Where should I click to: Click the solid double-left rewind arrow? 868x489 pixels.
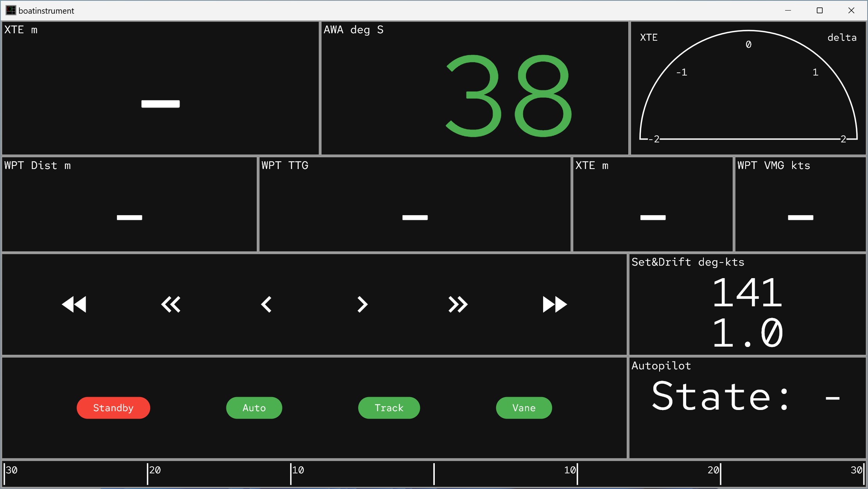click(x=74, y=304)
